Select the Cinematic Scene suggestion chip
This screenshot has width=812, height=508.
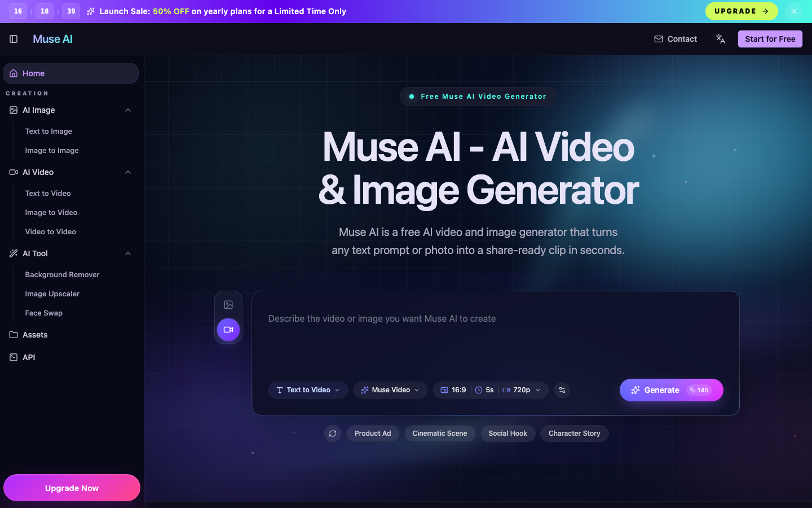click(440, 433)
